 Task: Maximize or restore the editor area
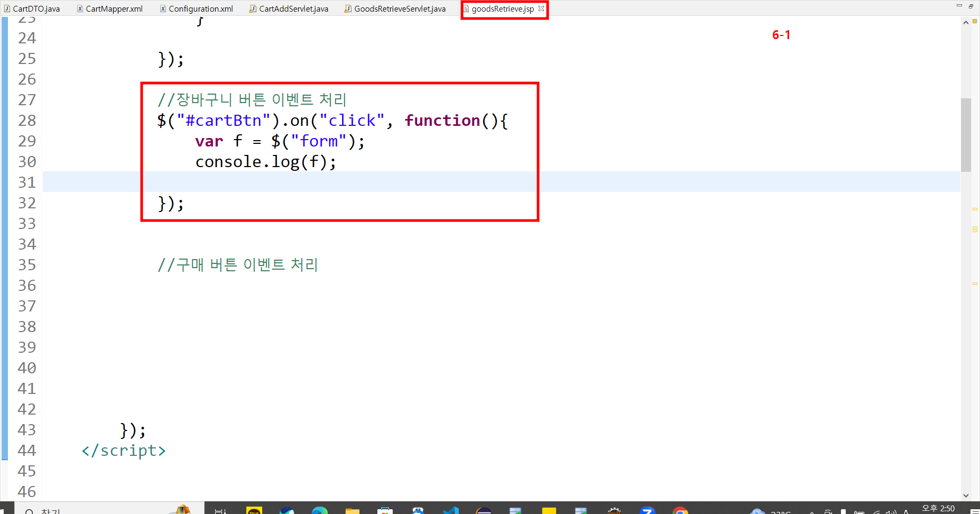coord(971,6)
